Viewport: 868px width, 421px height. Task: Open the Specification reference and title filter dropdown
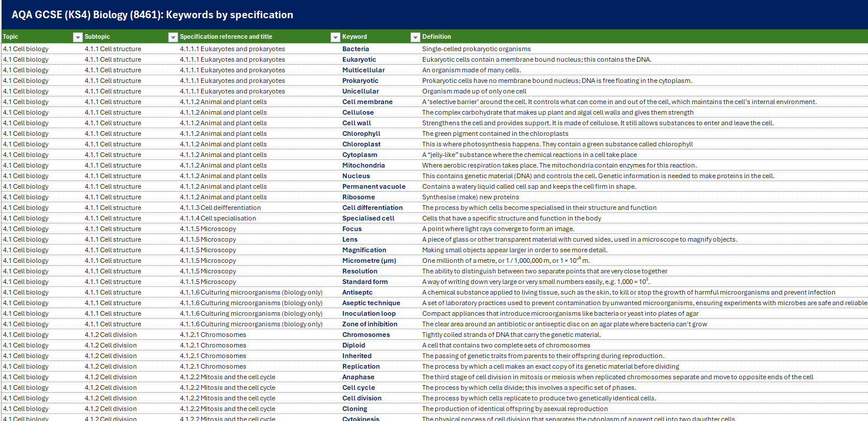tap(335, 37)
